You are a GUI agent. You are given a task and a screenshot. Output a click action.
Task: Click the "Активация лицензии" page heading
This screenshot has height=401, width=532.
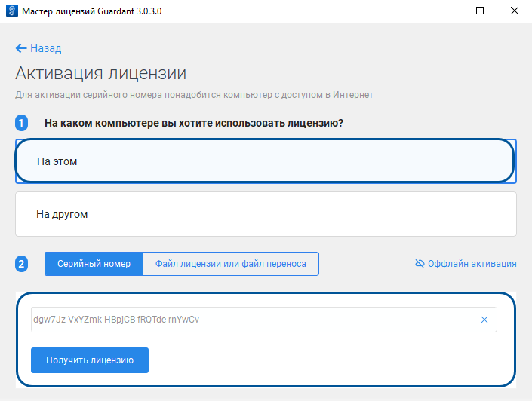click(x=100, y=73)
